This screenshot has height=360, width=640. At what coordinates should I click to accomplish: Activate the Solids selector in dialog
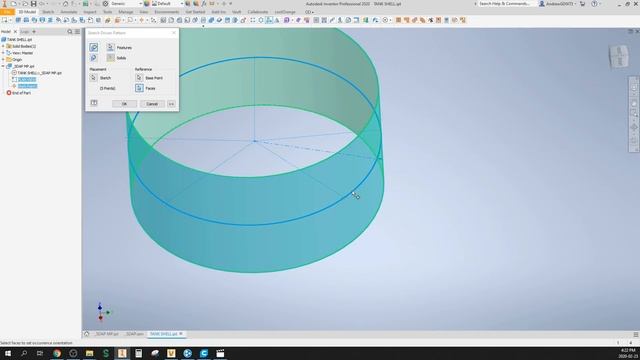111,58
